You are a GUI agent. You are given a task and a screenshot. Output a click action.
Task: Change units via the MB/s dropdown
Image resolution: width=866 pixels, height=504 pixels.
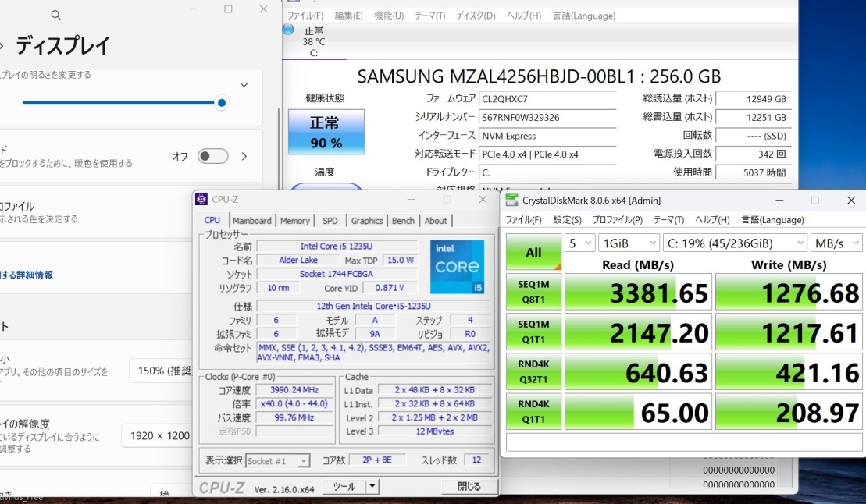click(836, 243)
